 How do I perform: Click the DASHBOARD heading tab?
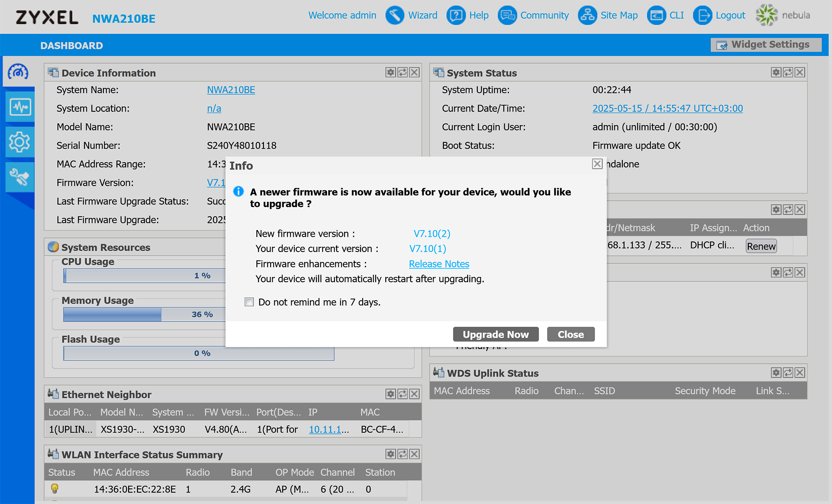tap(71, 45)
